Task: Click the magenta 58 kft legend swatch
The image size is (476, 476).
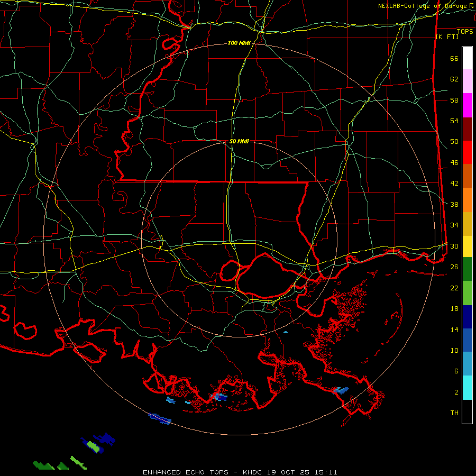Action: coord(467,105)
